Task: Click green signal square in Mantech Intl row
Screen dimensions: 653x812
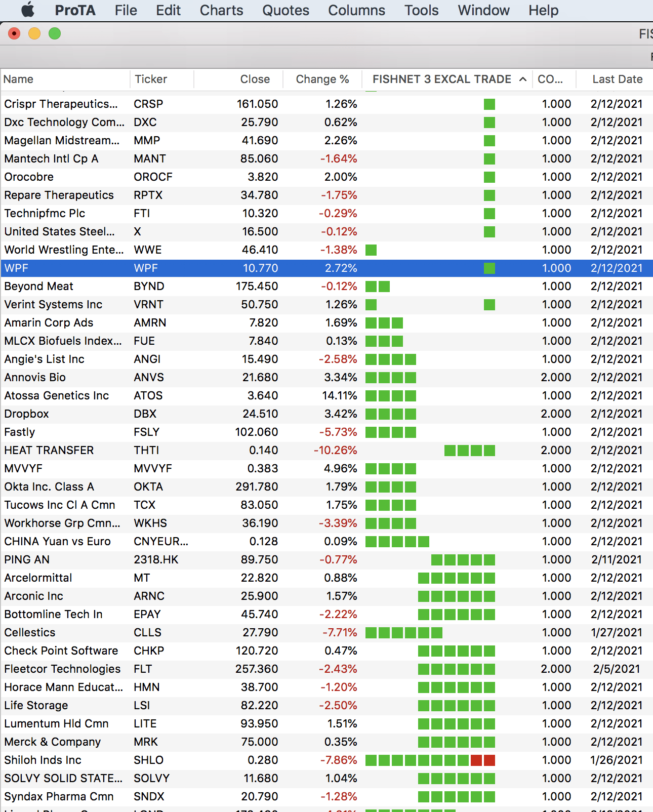Action: click(x=489, y=159)
